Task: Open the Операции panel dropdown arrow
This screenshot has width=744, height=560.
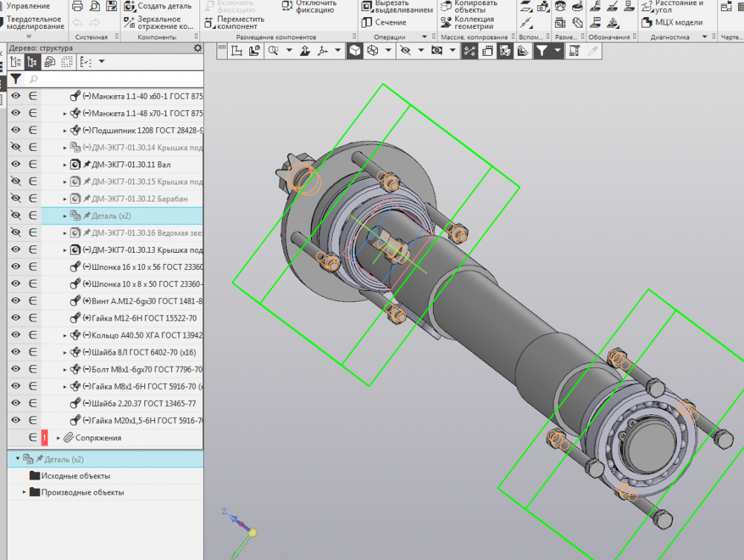Action: pos(425,36)
